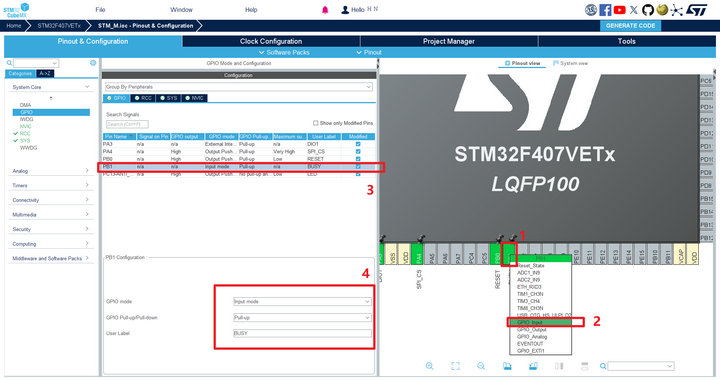
Task: Open the notification bell
Action: pyautogui.click(x=325, y=10)
